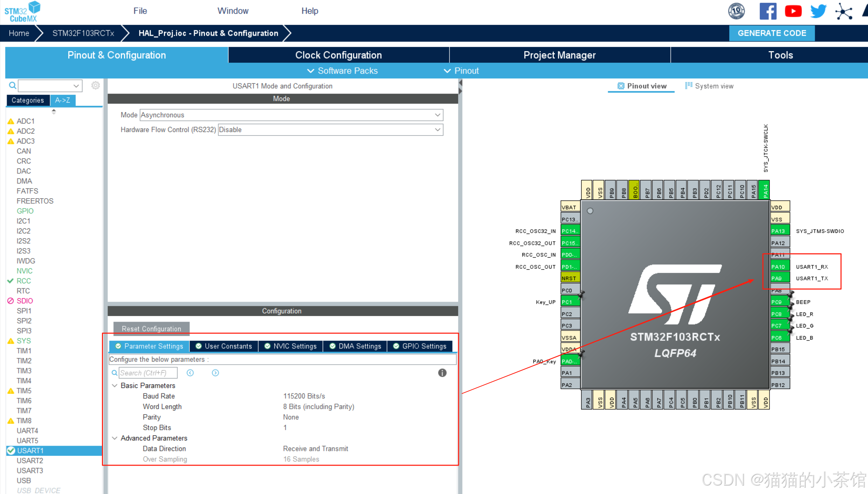Open the YouTube icon link
Screen dimensions: 868x494
coord(793,11)
